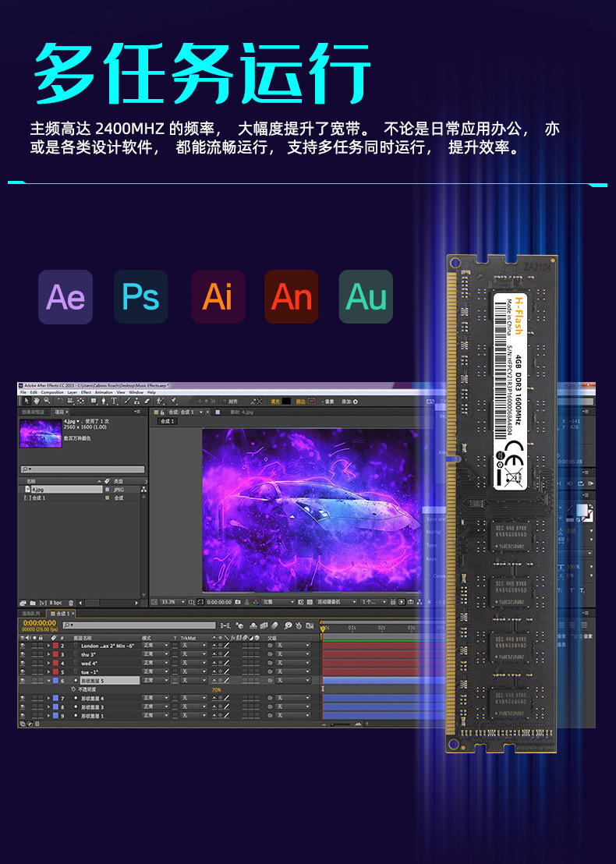Open the 33.3% magnification dropdown
This screenshot has width=616, height=864.
[172, 602]
